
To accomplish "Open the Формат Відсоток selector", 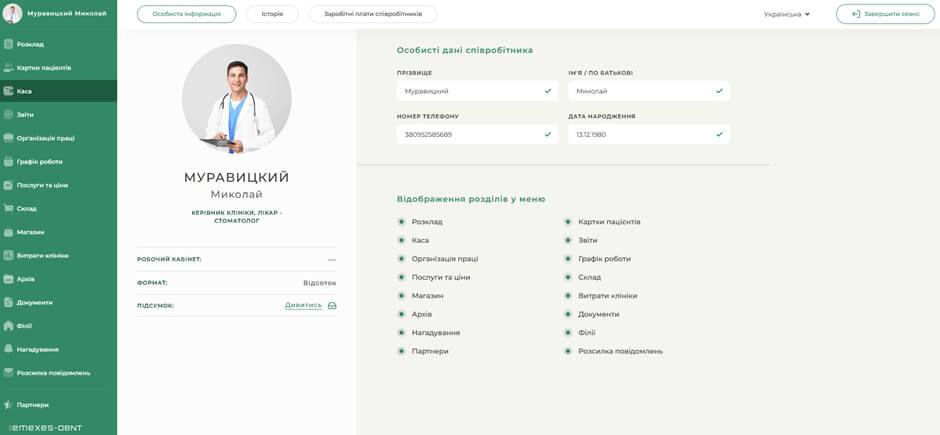I will click(x=319, y=283).
